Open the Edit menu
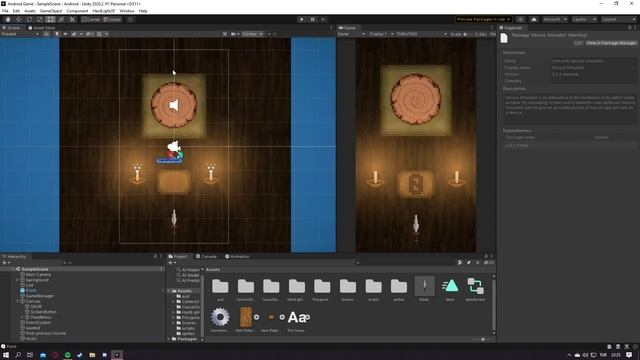The image size is (640, 360). [x=16, y=11]
